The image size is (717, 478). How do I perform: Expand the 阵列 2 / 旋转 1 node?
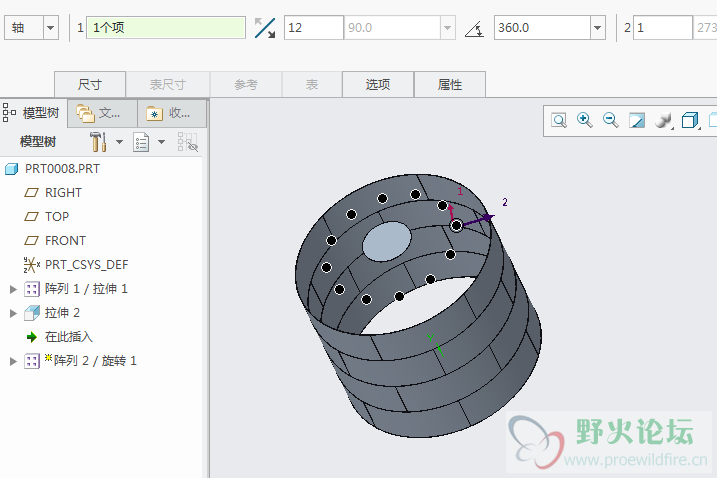(13, 361)
